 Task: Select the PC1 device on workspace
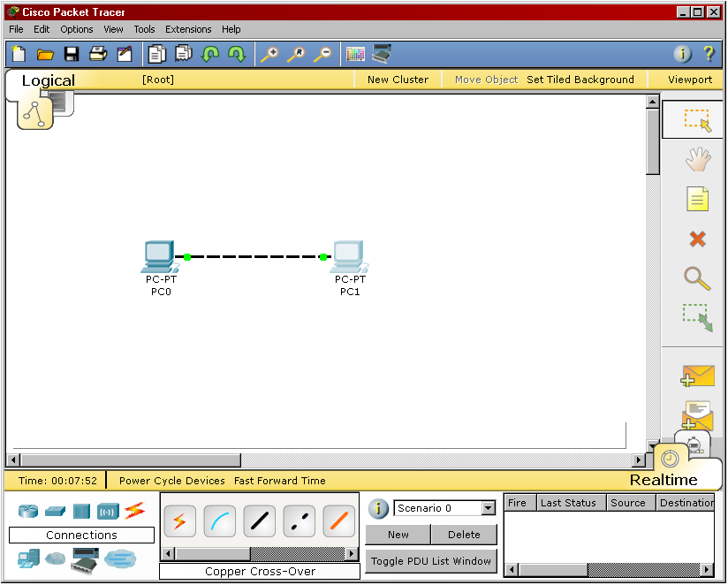pyautogui.click(x=349, y=257)
